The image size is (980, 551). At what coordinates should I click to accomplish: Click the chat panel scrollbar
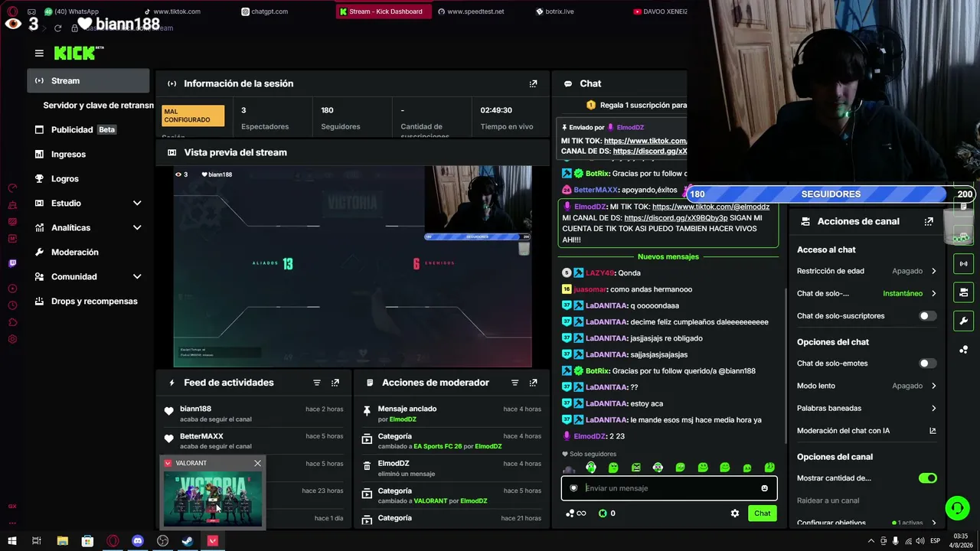786,365
